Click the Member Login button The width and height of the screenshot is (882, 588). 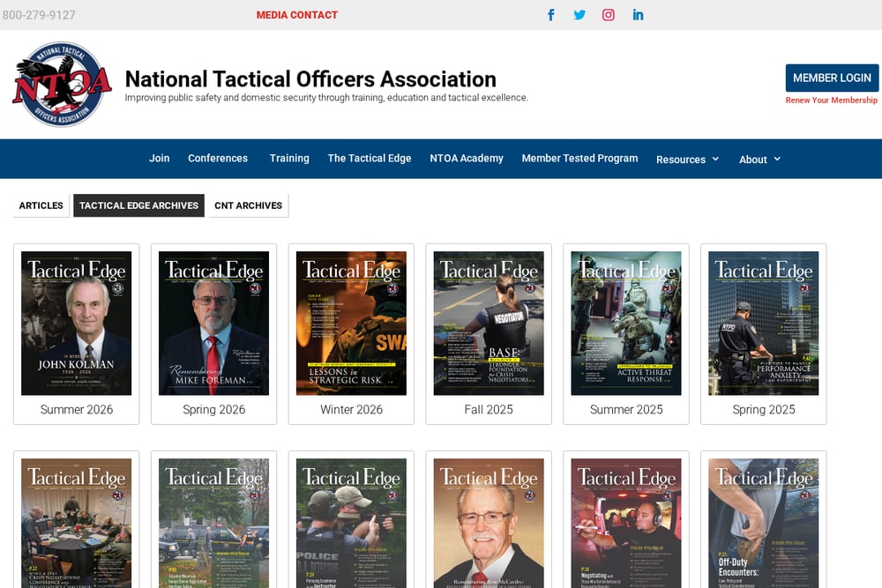832,78
